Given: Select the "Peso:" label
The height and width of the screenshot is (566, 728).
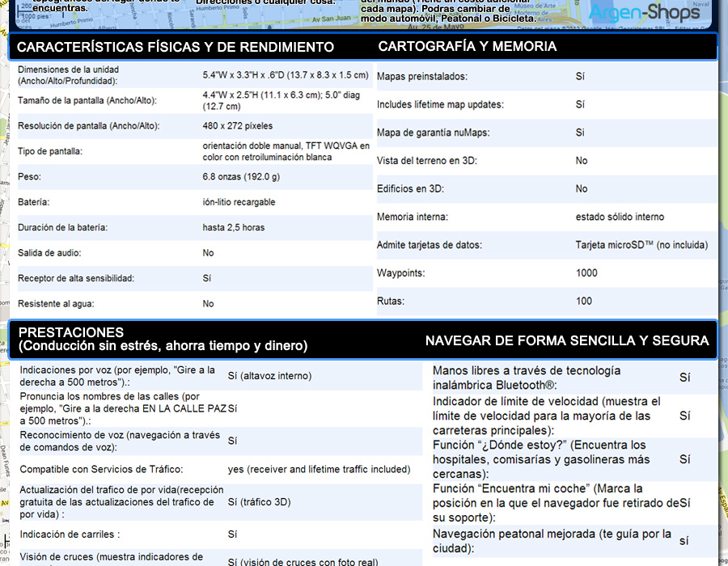Looking at the screenshot, I should pos(29,177).
